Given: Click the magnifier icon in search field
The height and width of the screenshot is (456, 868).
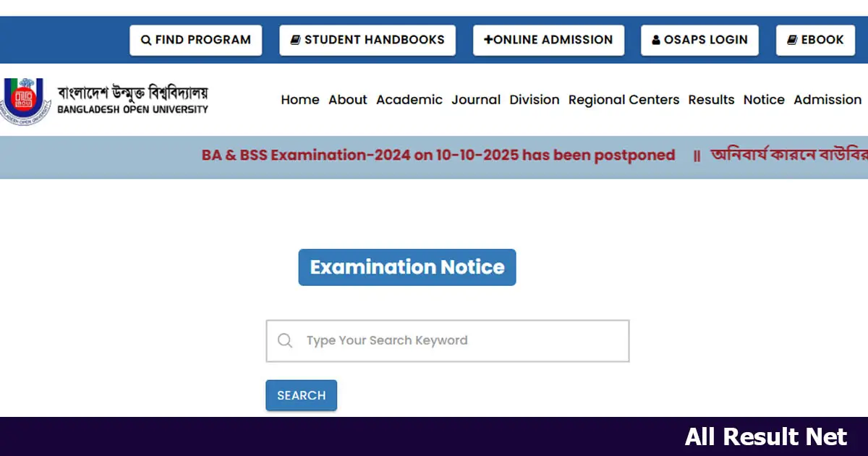Looking at the screenshot, I should 285,340.
